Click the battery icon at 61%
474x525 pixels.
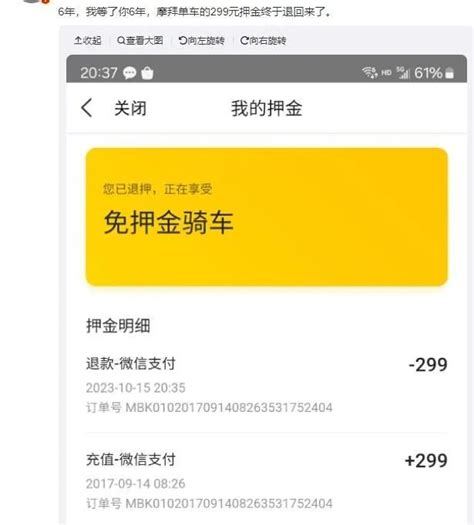pos(450,73)
